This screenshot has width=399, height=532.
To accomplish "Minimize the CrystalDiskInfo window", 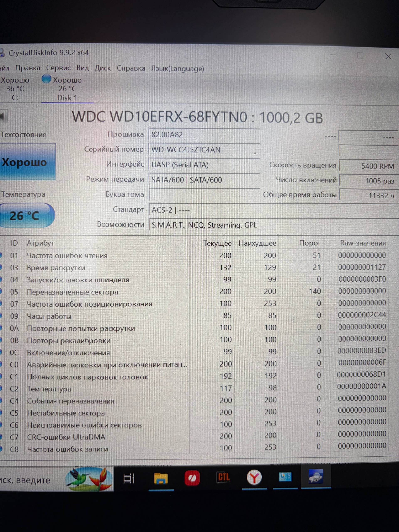I will tap(333, 55).
